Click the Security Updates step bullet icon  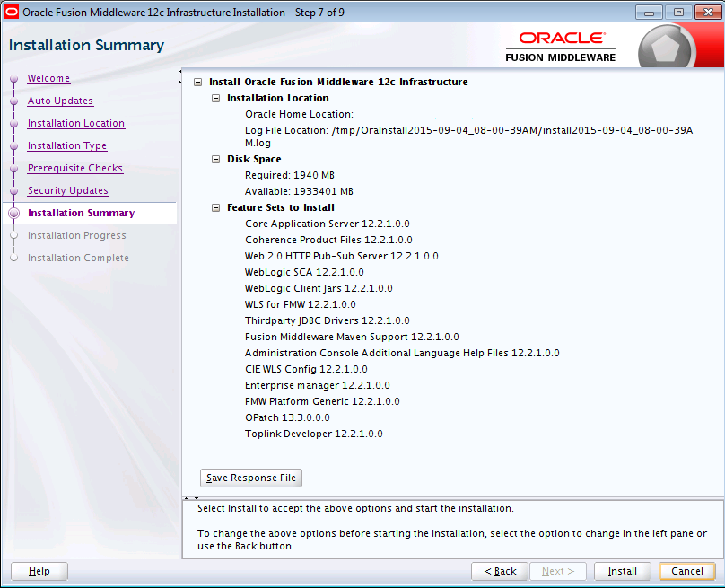pyautogui.click(x=13, y=191)
